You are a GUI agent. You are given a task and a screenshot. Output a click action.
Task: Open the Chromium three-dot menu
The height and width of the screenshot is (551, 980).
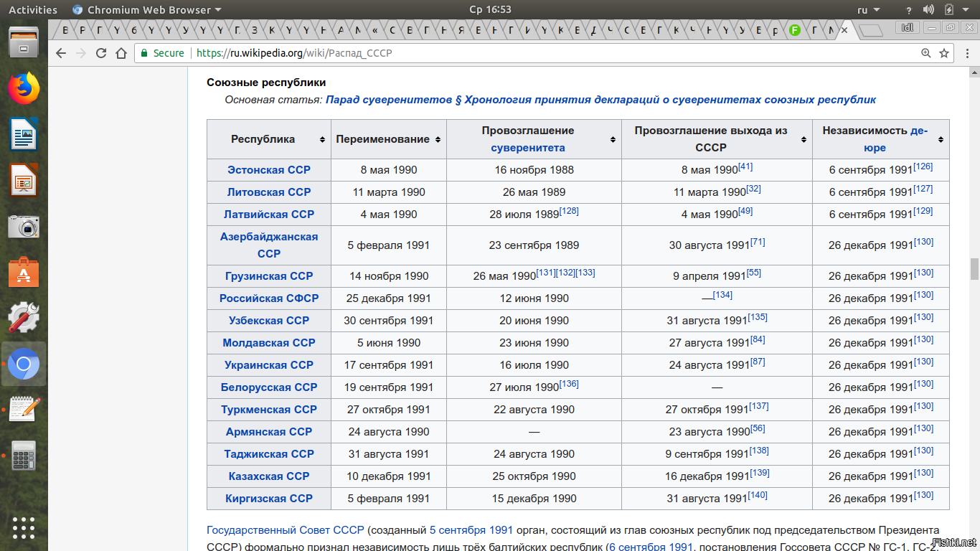966,53
